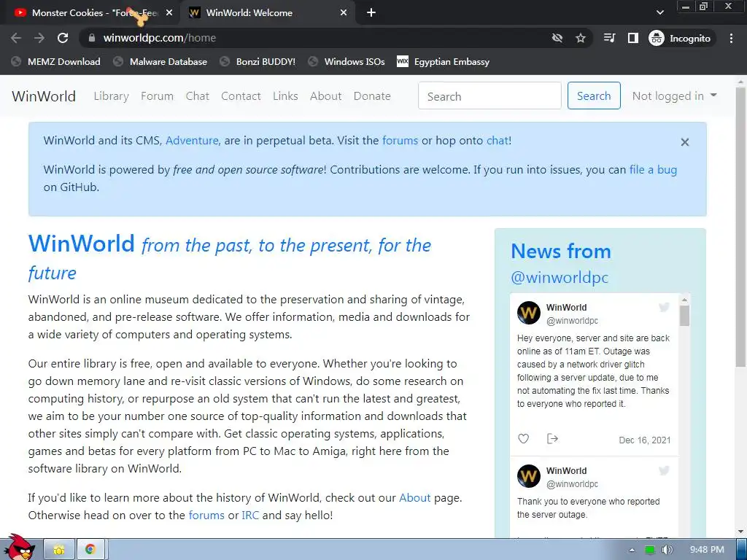Follow the Adventure link in the banner
747x560 pixels.
click(192, 141)
